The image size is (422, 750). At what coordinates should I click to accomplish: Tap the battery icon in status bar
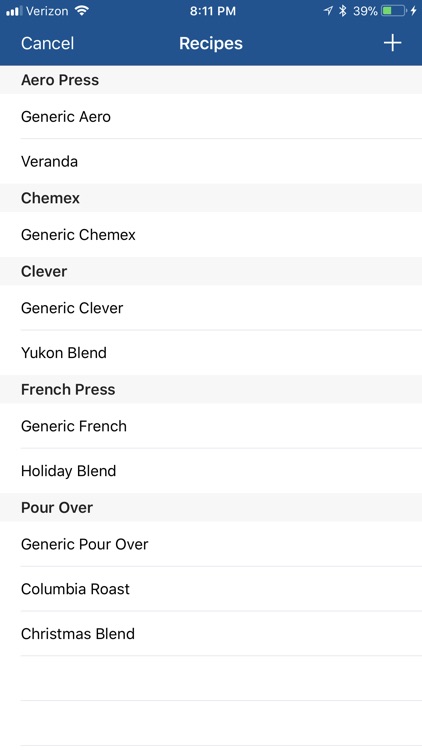click(x=394, y=11)
